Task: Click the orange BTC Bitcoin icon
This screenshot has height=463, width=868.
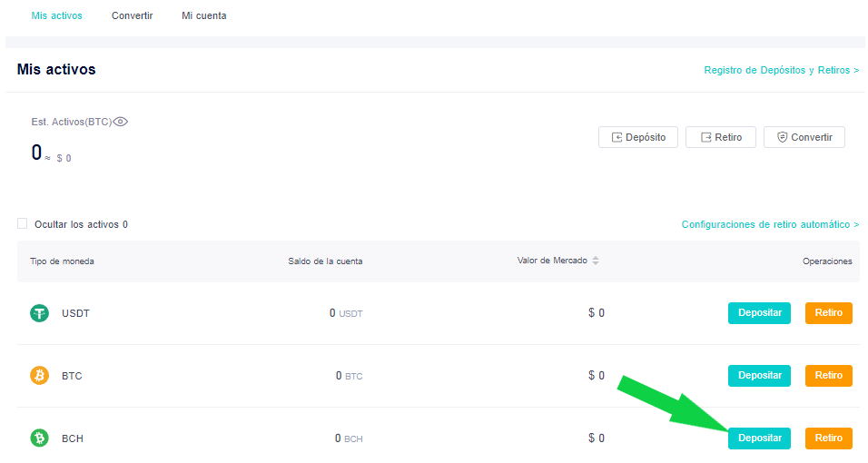Action: pos(39,376)
